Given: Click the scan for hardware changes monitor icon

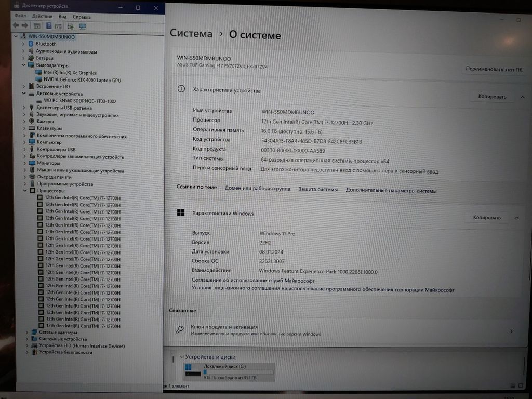Looking at the screenshot, I should pos(82,26).
